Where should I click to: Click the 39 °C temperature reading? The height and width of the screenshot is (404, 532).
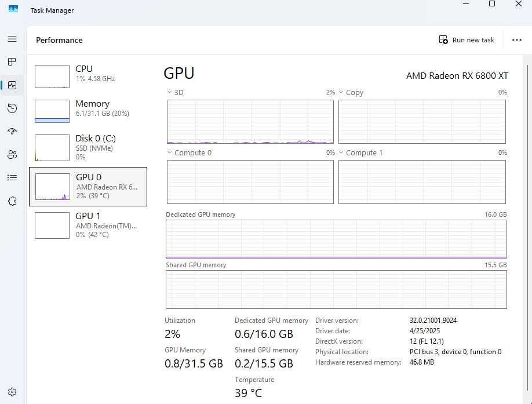(249, 393)
